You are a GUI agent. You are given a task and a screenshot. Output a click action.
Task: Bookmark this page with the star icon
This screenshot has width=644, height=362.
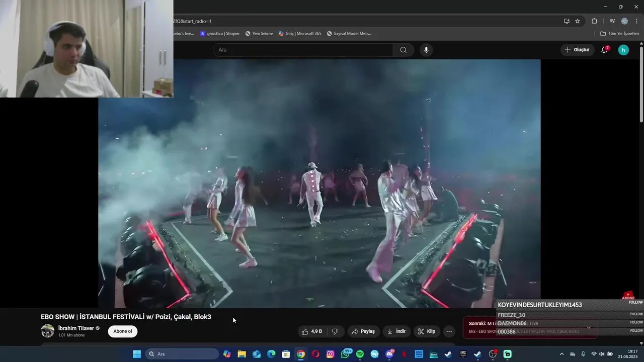(x=578, y=21)
